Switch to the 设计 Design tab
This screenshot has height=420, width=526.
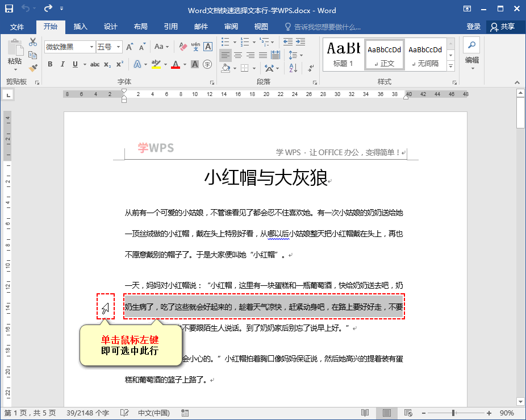110,27
